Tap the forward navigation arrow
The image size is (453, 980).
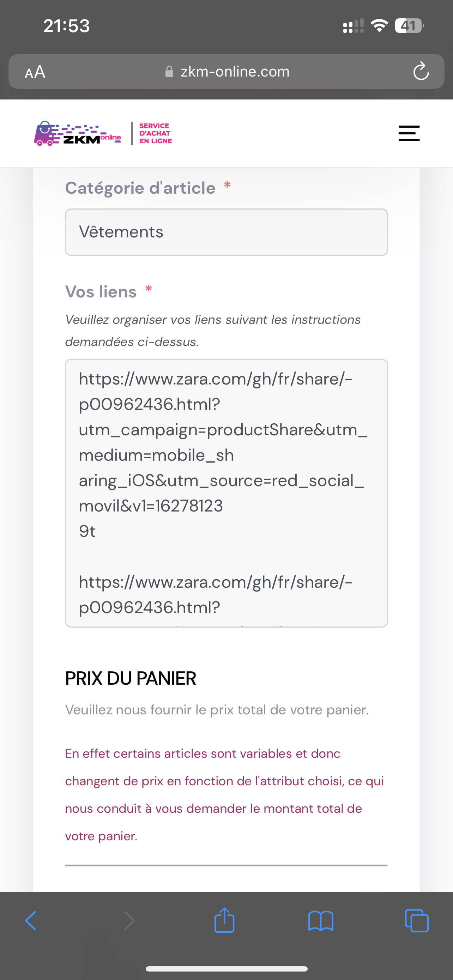[x=129, y=921]
